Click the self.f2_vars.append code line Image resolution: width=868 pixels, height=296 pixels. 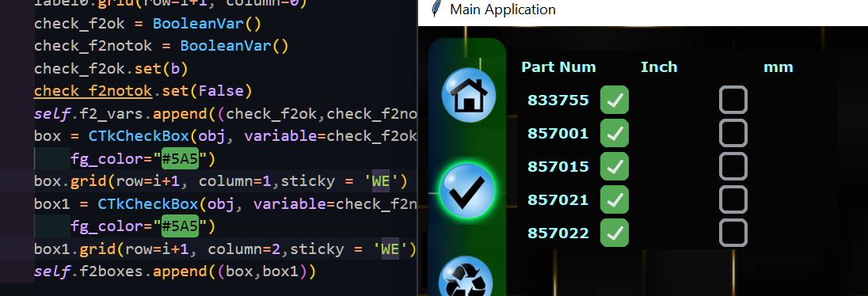point(225,114)
